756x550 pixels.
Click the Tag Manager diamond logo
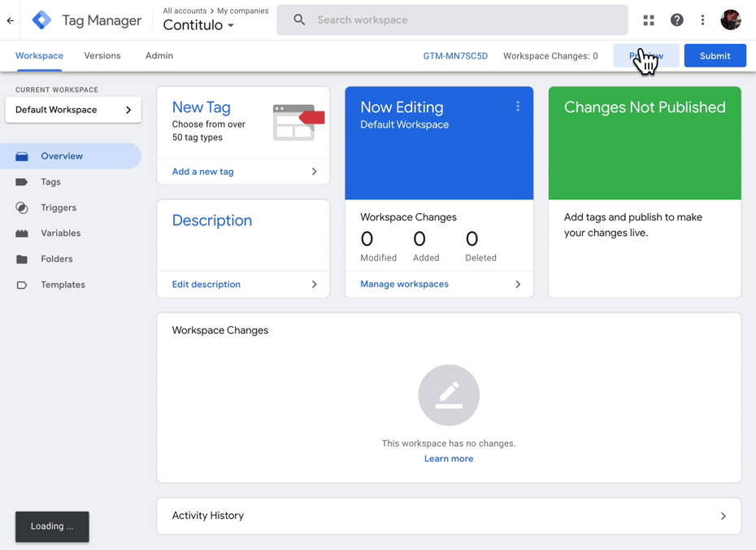click(x=41, y=20)
